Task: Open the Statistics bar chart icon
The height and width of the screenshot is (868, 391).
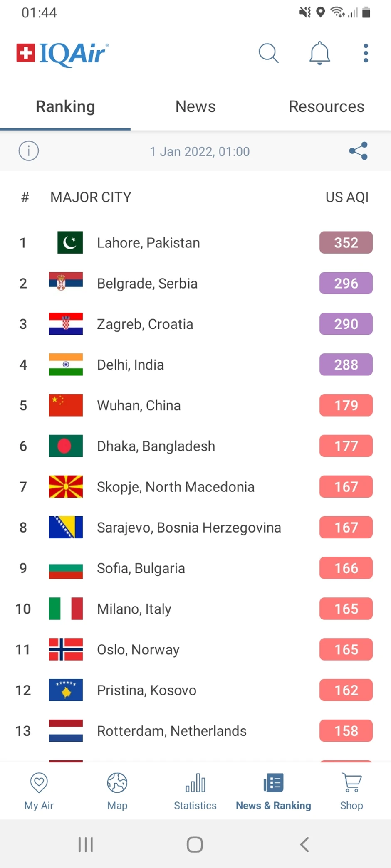Action: [195, 783]
